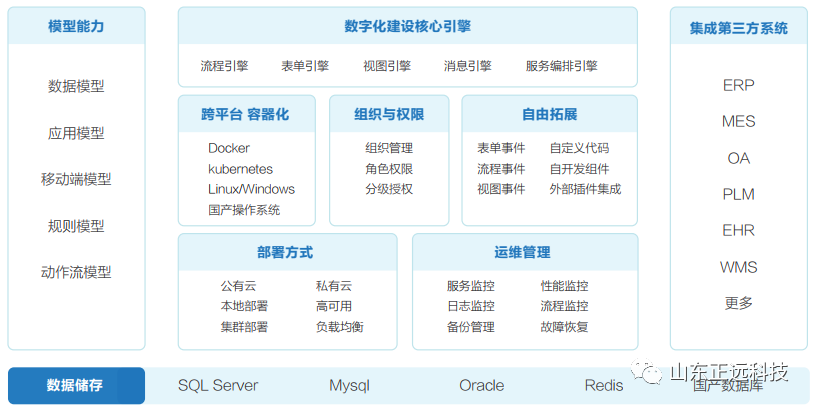Click 性能监控 under 运维管理

[x=565, y=286]
